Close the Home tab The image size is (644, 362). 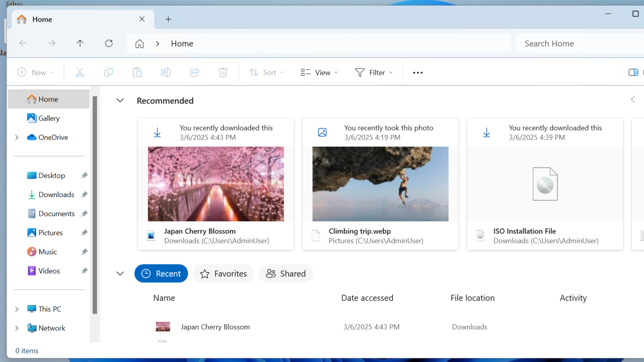[142, 19]
